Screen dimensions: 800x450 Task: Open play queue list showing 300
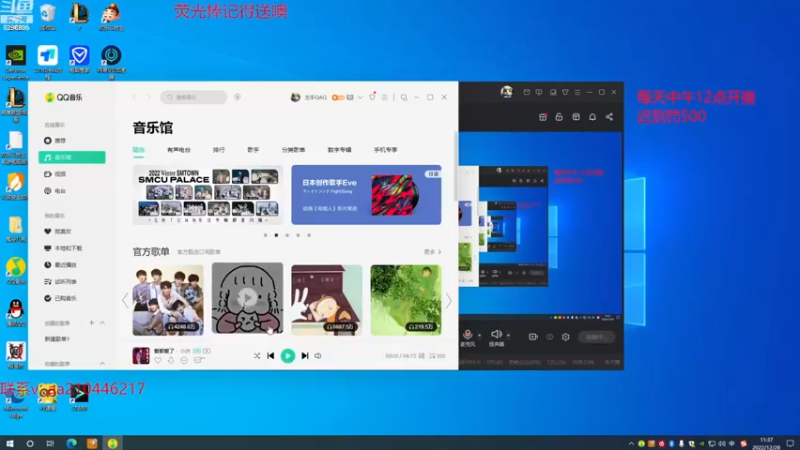pos(437,356)
